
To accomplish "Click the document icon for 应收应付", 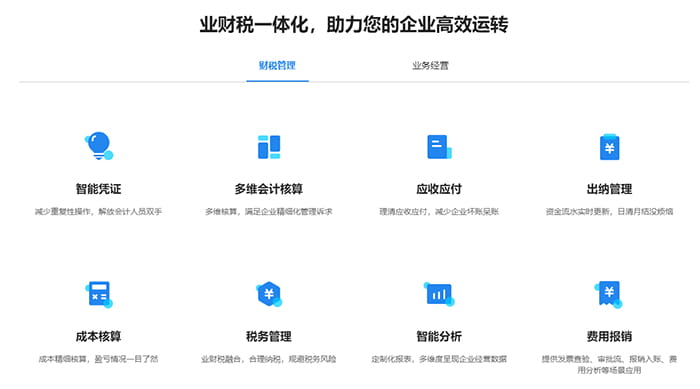I will point(439,147).
